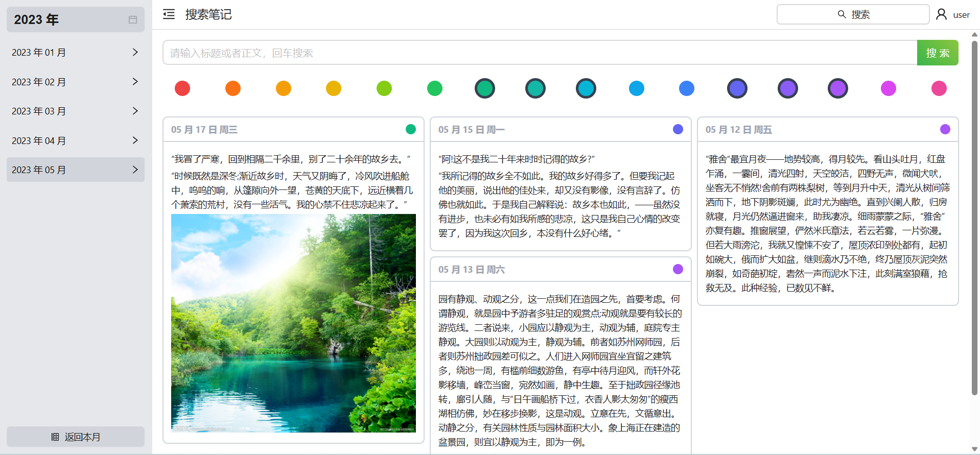Open the 2023 年 01 月 month entry
Viewport: 980px width, 455px height.
point(76,52)
